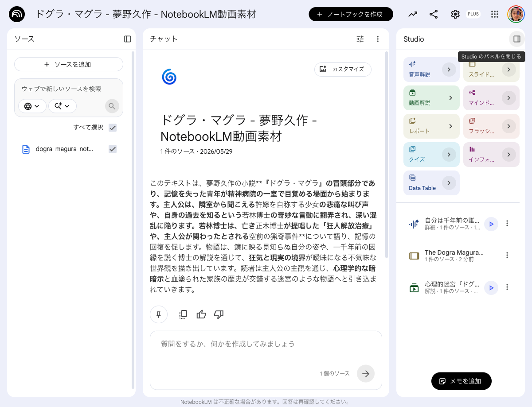Click the notebook spiral emoji icon
This screenshot has width=532, height=407.
(x=169, y=77)
